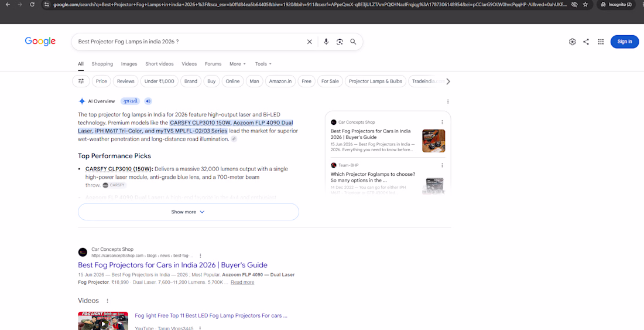Go to the Google logo homepage

40,41
